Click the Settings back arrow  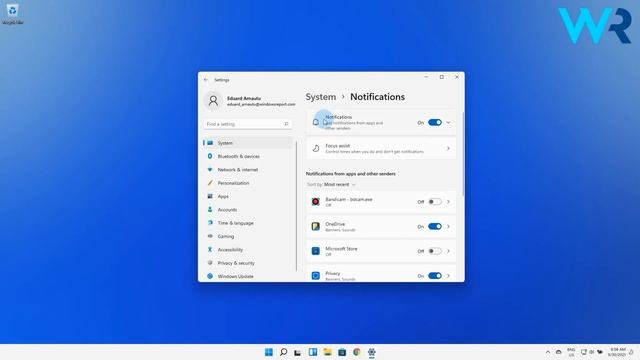pyautogui.click(x=206, y=80)
